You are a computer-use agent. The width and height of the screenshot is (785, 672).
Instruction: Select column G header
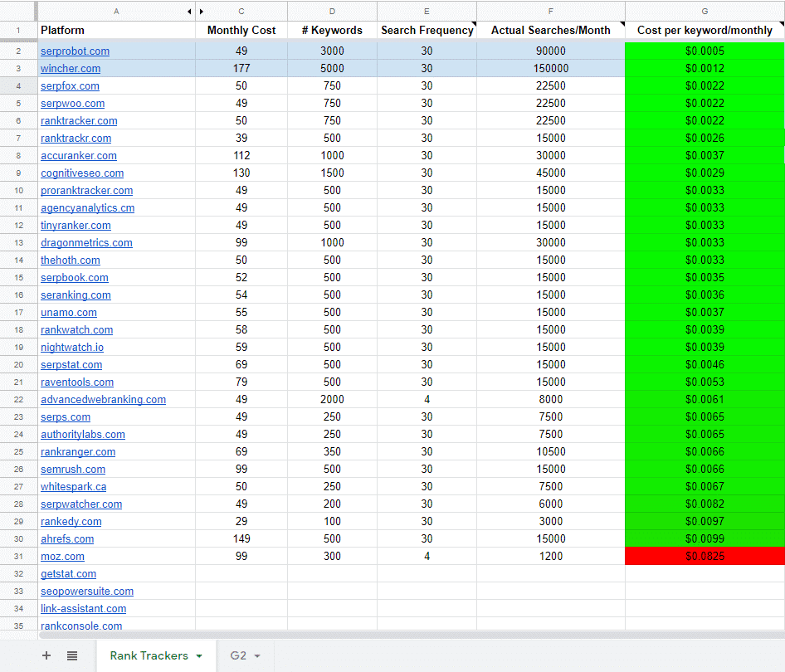(705, 11)
